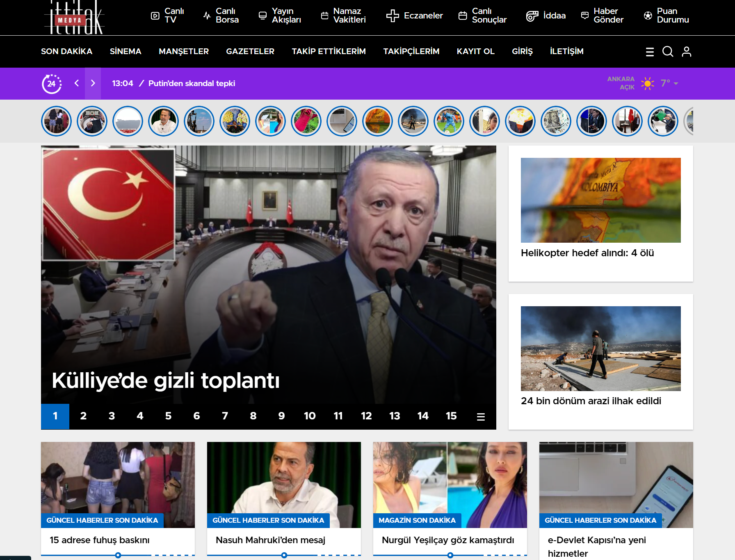This screenshot has width=735, height=560.
Task: Open the Namaz Vakitleri calendar icon
Action: [x=324, y=16]
